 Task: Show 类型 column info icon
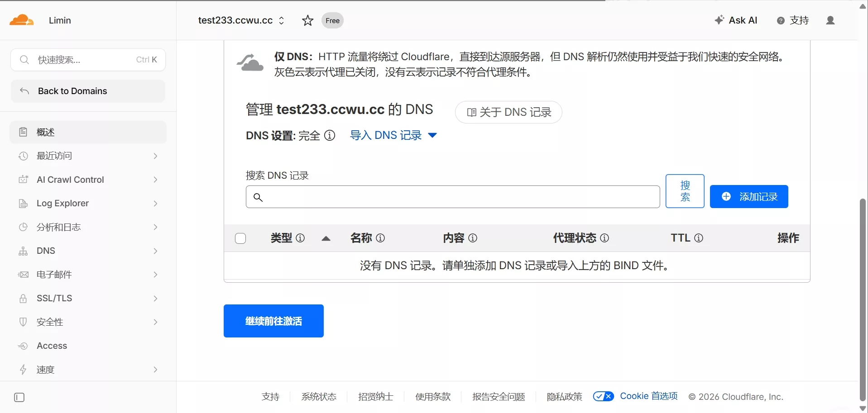coord(300,238)
